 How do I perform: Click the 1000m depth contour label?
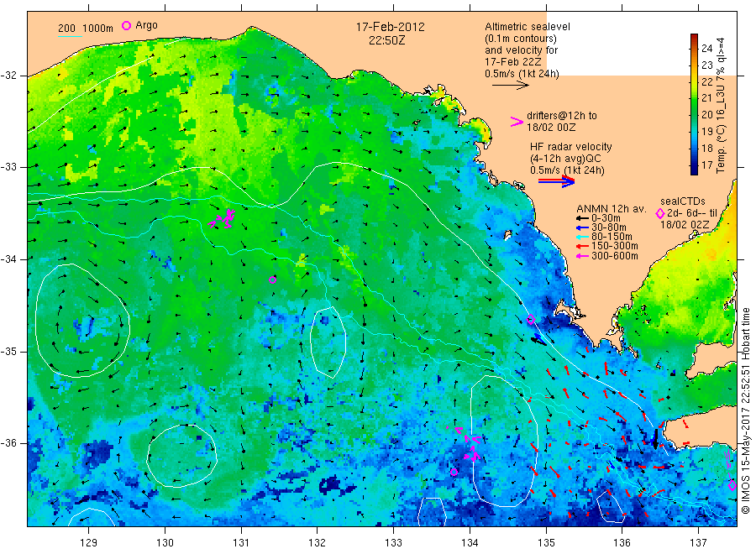tap(98, 29)
